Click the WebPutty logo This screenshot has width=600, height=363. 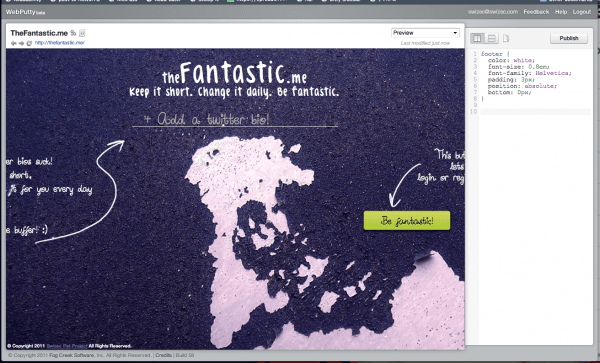click(25, 12)
